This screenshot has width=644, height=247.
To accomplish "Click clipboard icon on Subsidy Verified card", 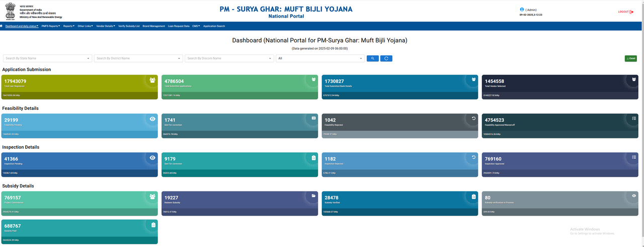I will click(x=473, y=197).
